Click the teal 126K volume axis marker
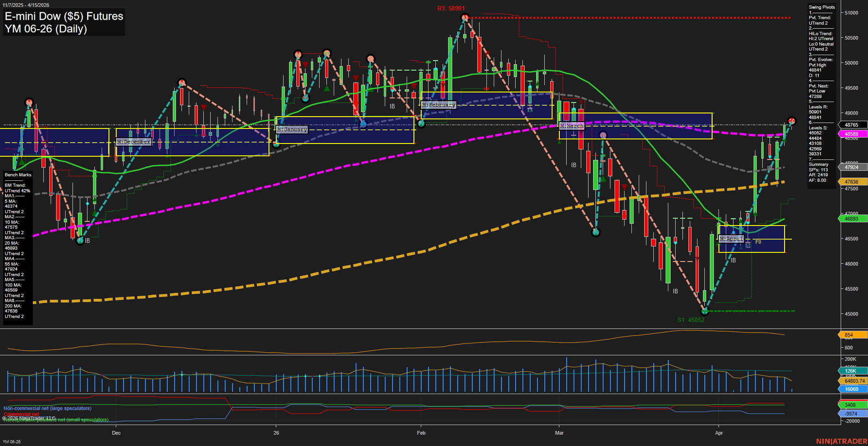The image size is (868, 446). coord(851,371)
